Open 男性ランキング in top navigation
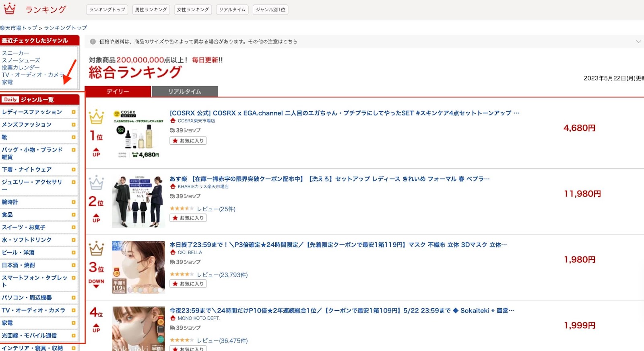This screenshot has height=351, width=644. tap(151, 10)
